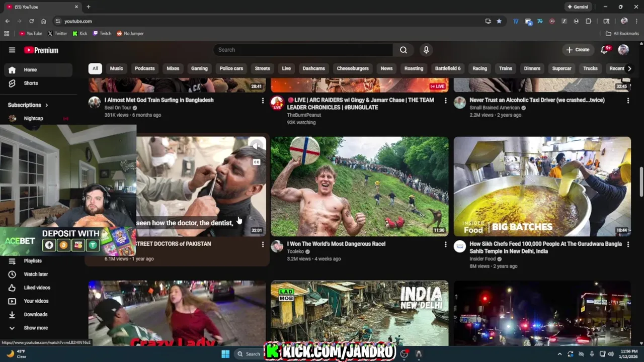Open options for Sikh Chefs video
644x362 pixels.
(628, 244)
